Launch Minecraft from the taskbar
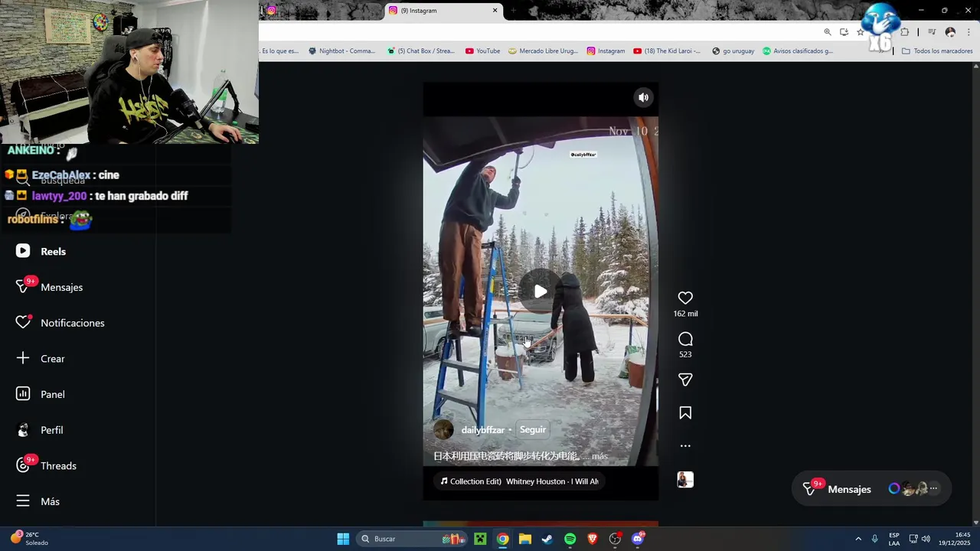This screenshot has height=551, width=980. pyautogui.click(x=480, y=539)
